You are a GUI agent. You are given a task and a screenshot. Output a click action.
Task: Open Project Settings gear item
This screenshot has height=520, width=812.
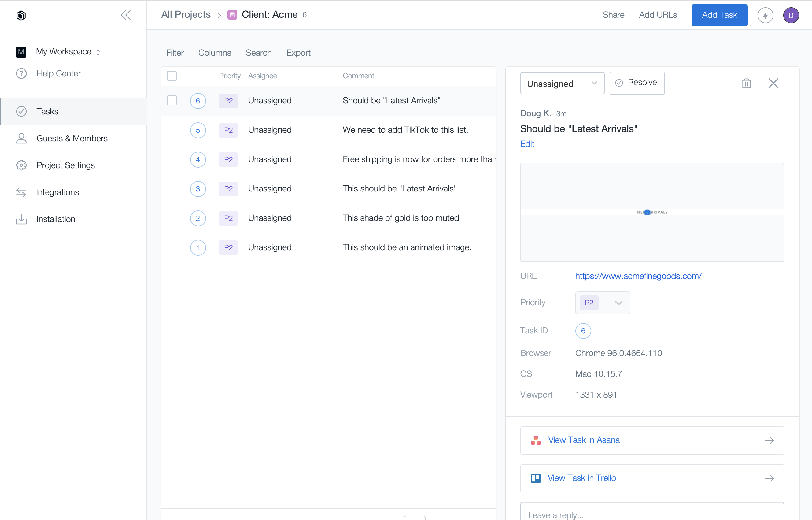pyautogui.click(x=65, y=165)
